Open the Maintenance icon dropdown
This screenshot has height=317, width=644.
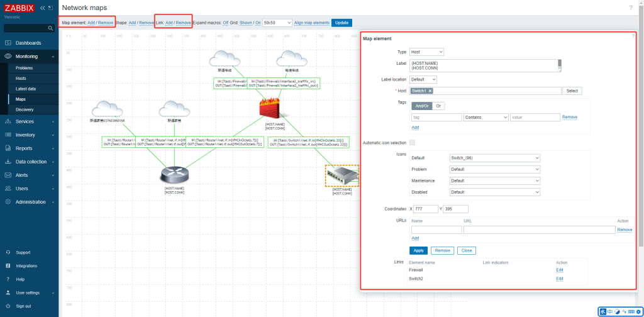coord(495,181)
